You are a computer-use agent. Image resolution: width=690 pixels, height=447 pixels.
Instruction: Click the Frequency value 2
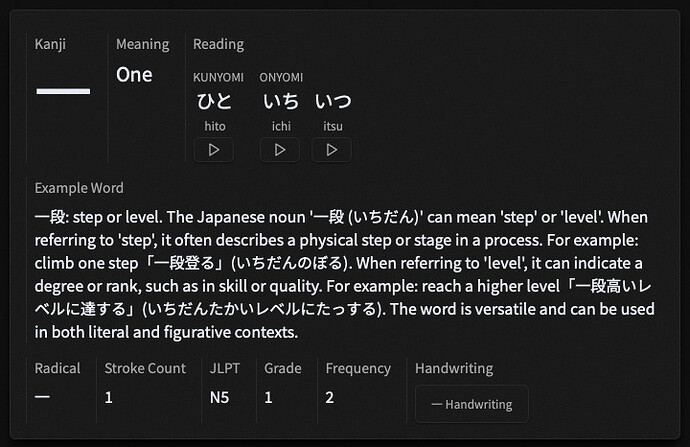point(329,397)
